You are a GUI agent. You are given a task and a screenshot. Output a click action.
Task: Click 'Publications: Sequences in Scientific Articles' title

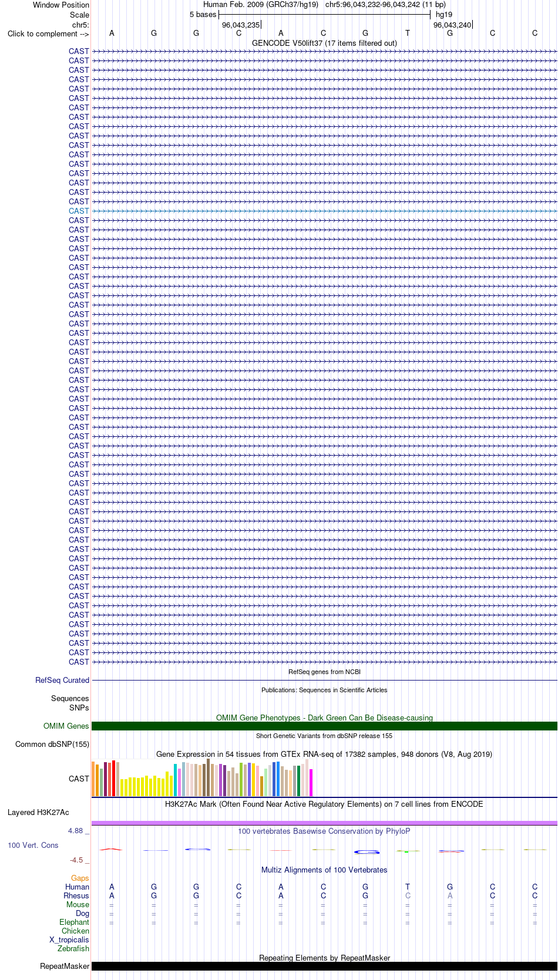coord(324,690)
